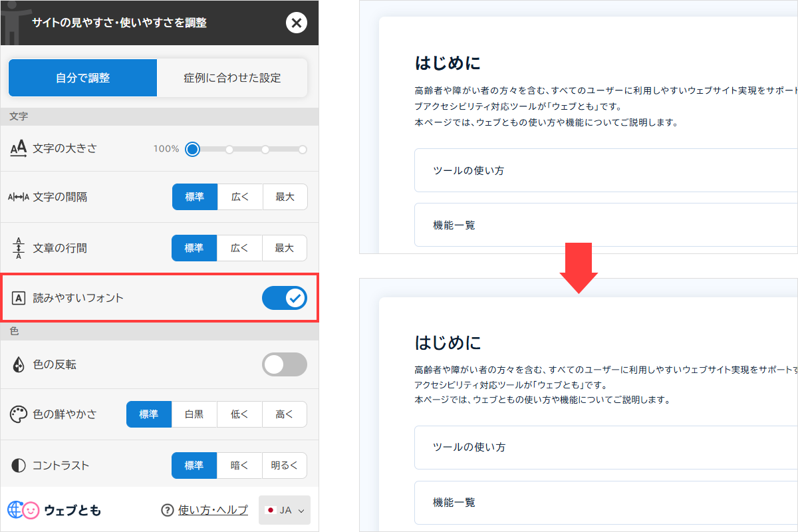Screen dimensions: 798x532
Task: Enable the 色の反転 toggle switch
Action: tap(285, 364)
